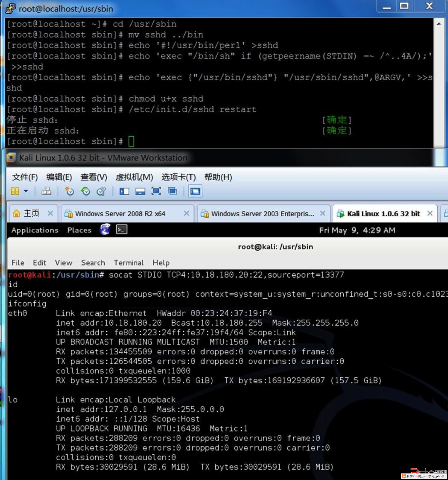448x480 pixels.
Task: Open the Kali terminal Search menu
Action: click(93, 263)
